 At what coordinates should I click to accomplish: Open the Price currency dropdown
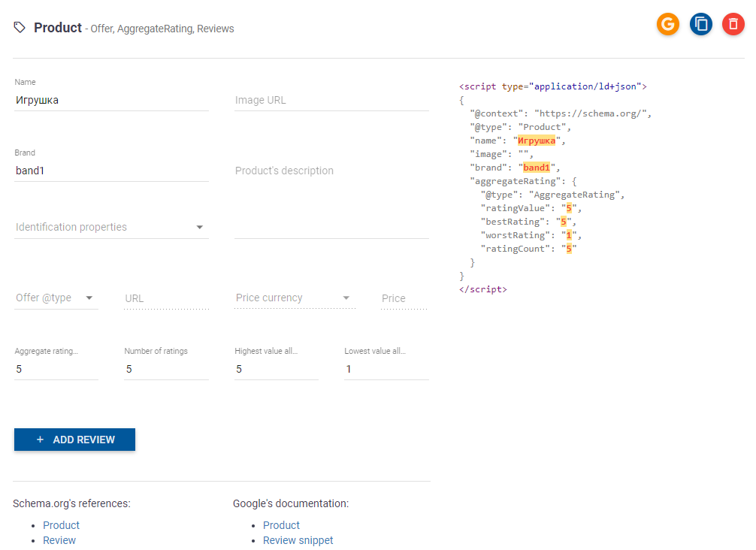click(293, 298)
